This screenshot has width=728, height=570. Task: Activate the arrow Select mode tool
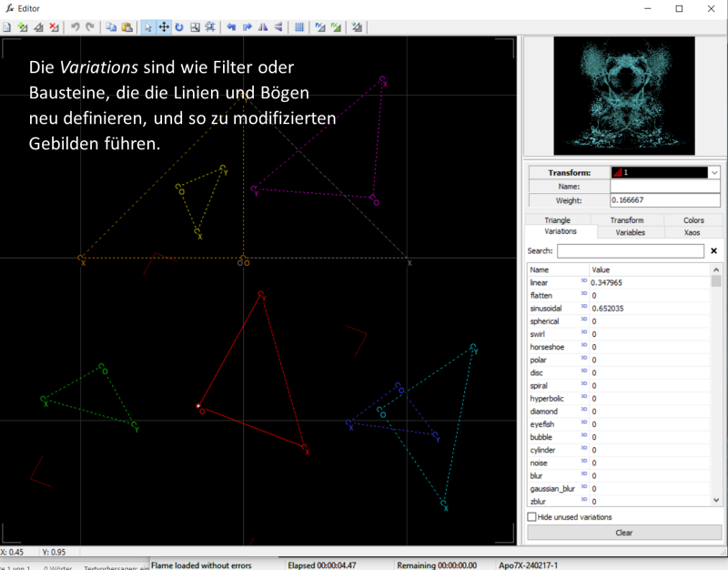tap(148, 27)
